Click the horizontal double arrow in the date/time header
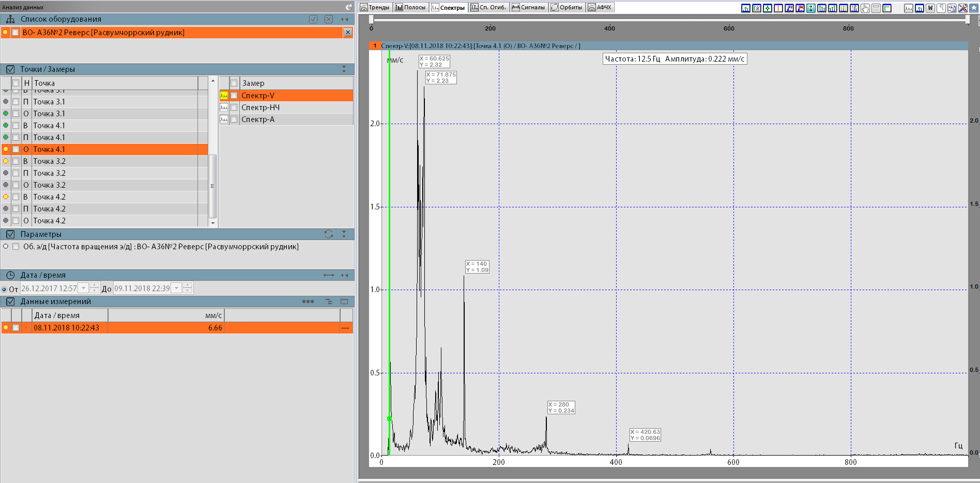 click(x=329, y=275)
